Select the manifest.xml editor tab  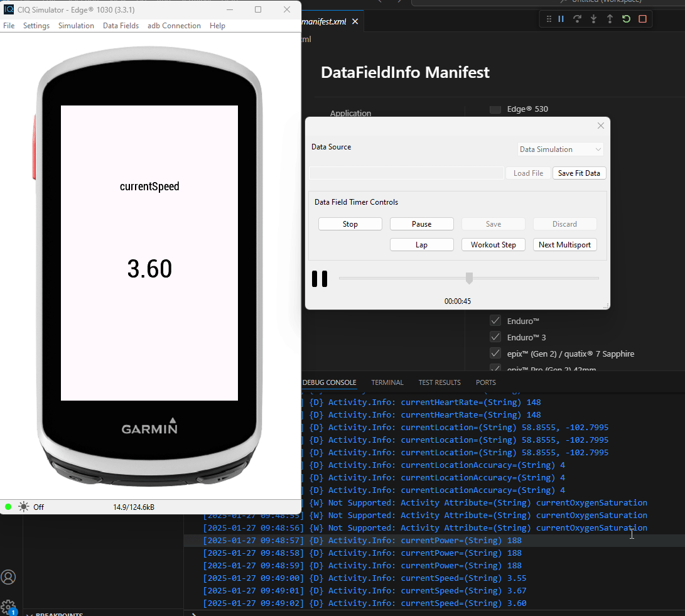[324, 21]
